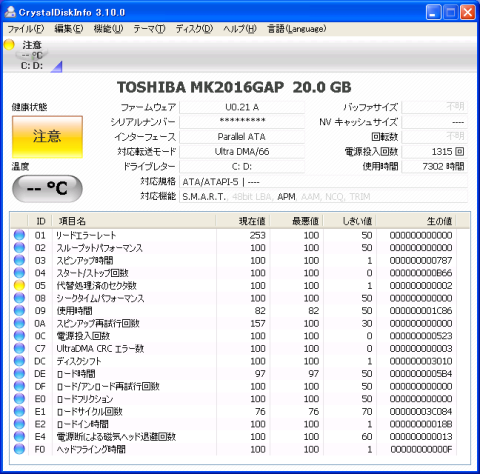The width and height of the screenshot is (480, 474).
Task: Click the ID column header
Action: tap(40, 221)
